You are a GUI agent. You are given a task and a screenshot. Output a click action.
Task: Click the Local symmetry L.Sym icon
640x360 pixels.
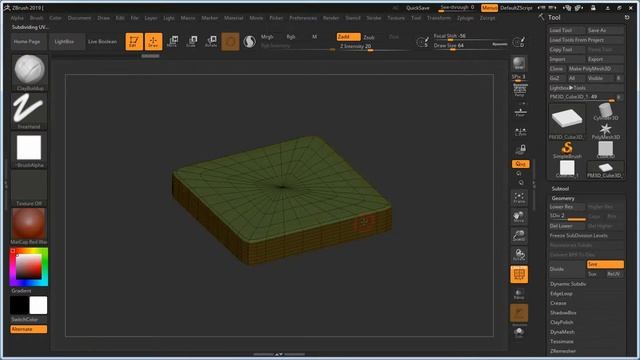tap(520, 132)
